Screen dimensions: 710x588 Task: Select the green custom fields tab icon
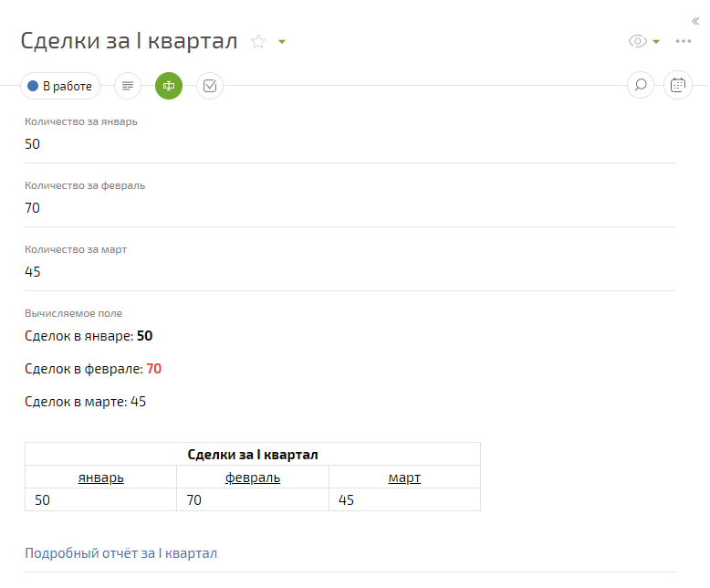pos(169,86)
